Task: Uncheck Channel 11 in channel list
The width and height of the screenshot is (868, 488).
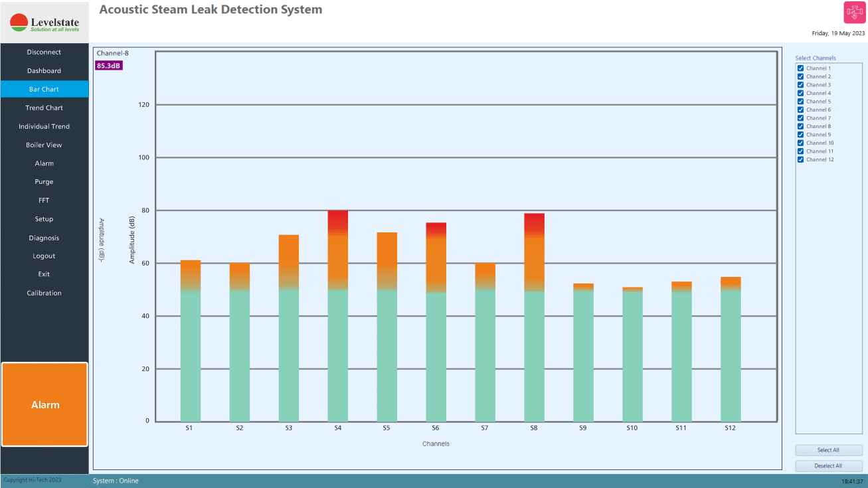Action: point(800,151)
